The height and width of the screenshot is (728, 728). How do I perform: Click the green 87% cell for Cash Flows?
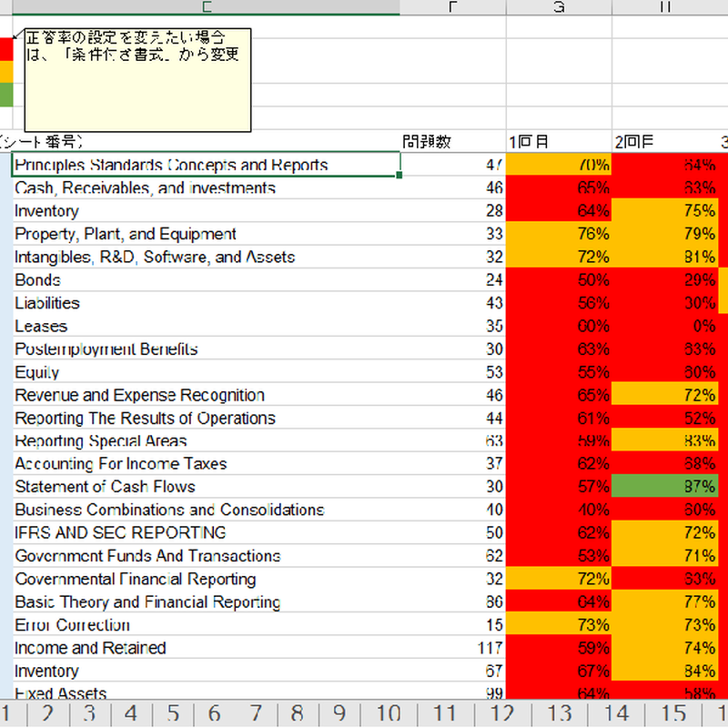point(664,487)
